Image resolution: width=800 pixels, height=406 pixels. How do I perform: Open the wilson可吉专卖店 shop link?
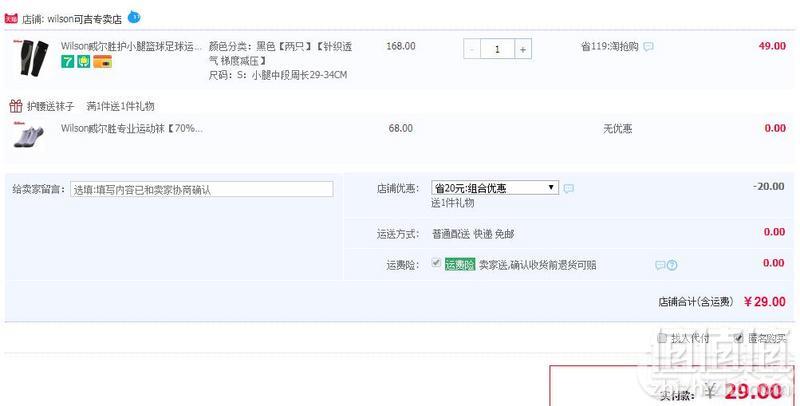[85, 19]
